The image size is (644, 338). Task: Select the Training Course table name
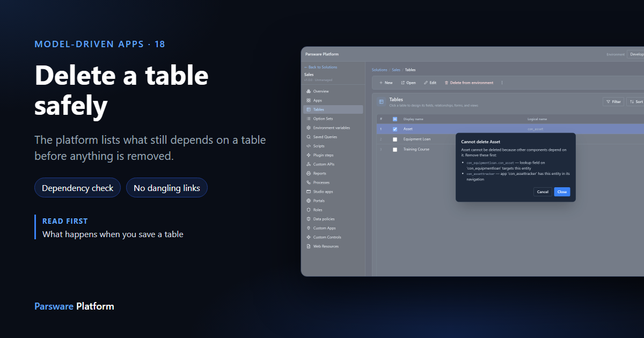(416, 149)
